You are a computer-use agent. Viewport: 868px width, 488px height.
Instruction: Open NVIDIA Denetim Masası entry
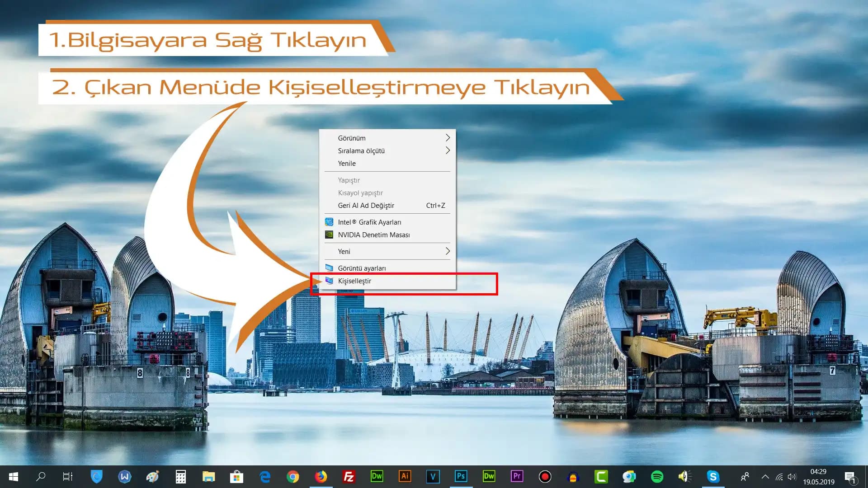tap(373, 235)
